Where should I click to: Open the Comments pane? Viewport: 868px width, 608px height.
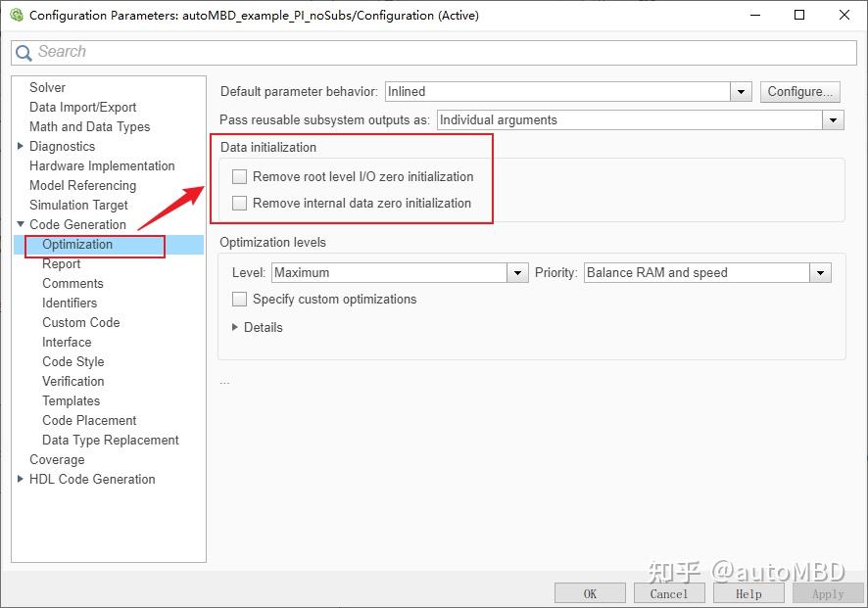point(73,283)
